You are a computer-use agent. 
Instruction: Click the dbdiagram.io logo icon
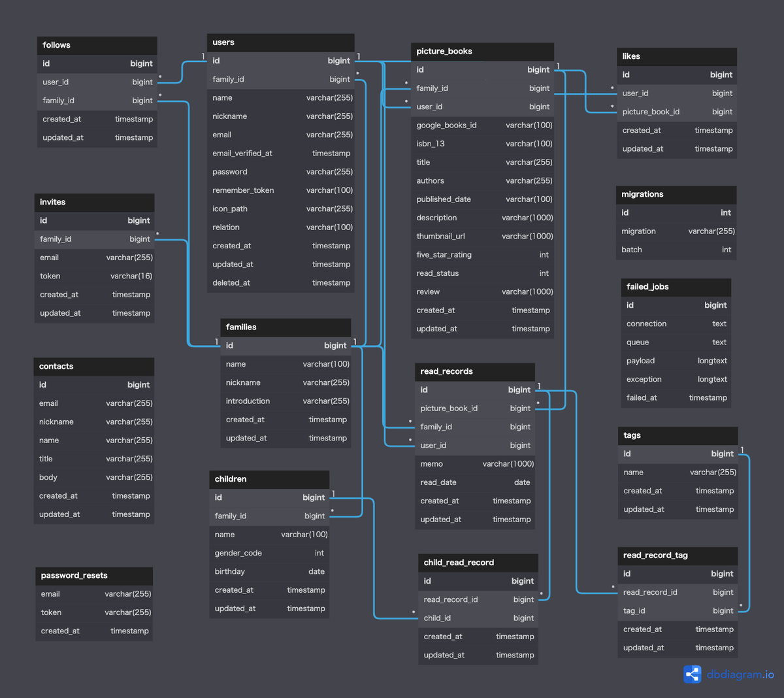[692, 674]
